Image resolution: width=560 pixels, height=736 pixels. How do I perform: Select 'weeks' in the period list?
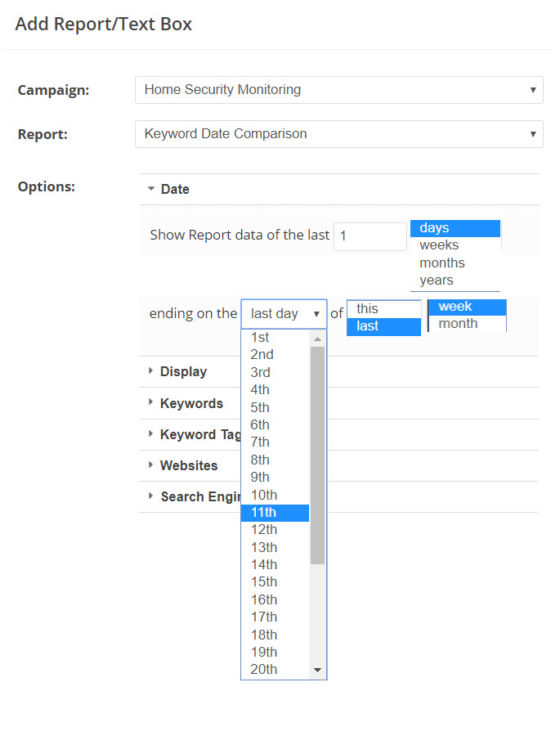(440, 245)
